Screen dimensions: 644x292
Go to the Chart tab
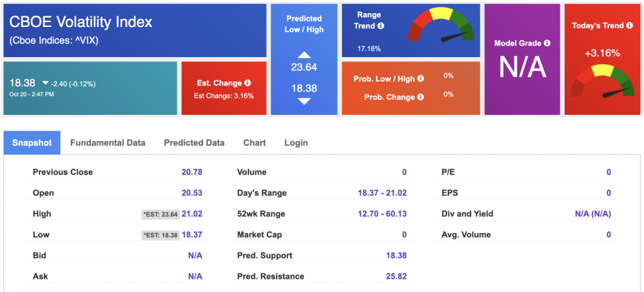tap(254, 143)
